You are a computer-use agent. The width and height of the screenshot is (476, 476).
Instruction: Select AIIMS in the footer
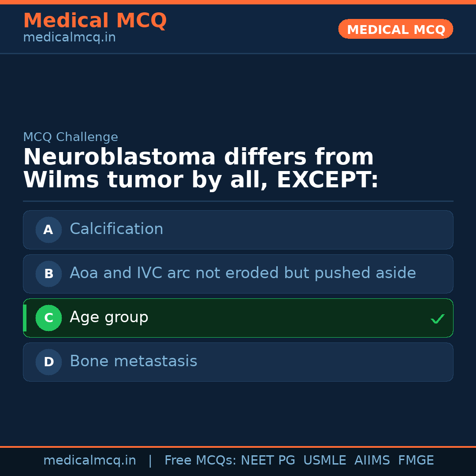372,461
